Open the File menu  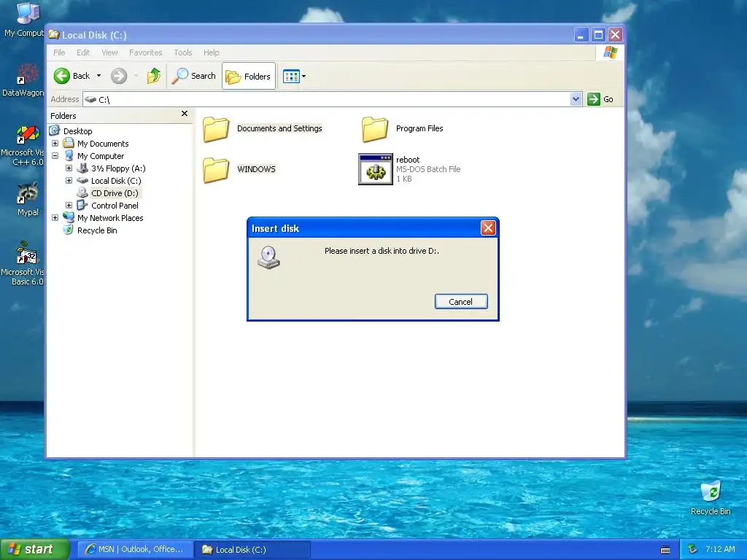tap(59, 52)
